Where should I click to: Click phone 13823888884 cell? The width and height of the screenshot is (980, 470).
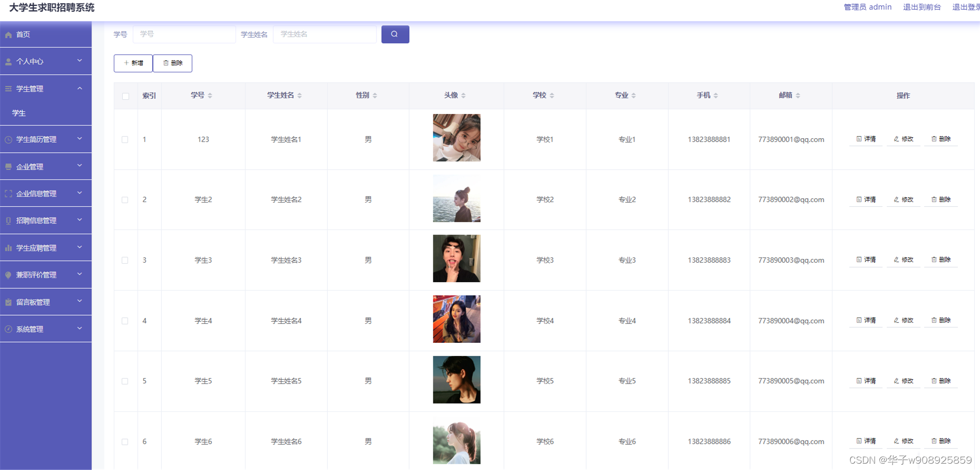click(x=709, y=321)
